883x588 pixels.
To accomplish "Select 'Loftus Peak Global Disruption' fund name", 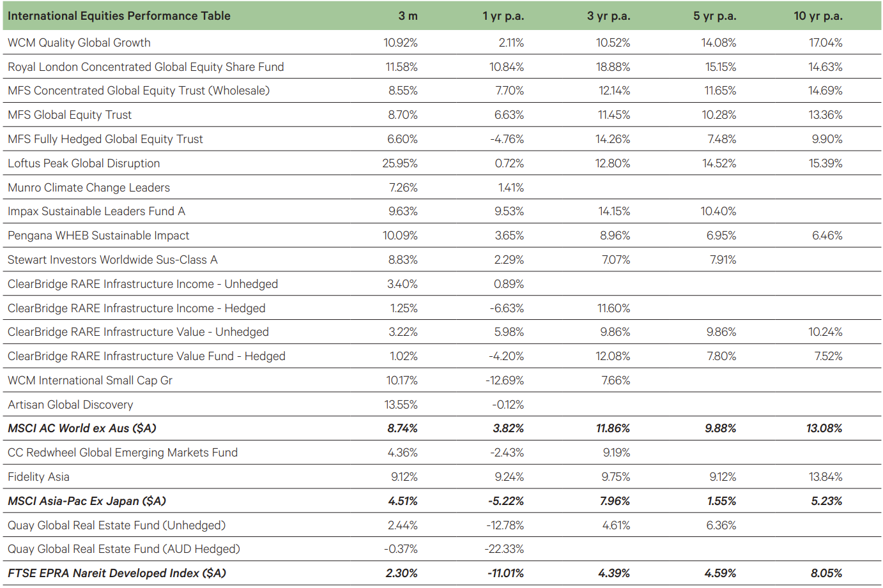I will [x=84, y=163].
